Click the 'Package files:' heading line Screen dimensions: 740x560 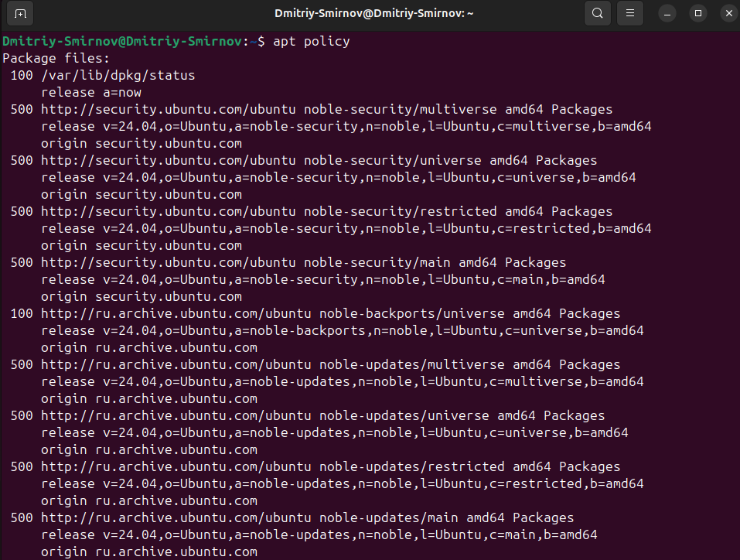(56, 59)
